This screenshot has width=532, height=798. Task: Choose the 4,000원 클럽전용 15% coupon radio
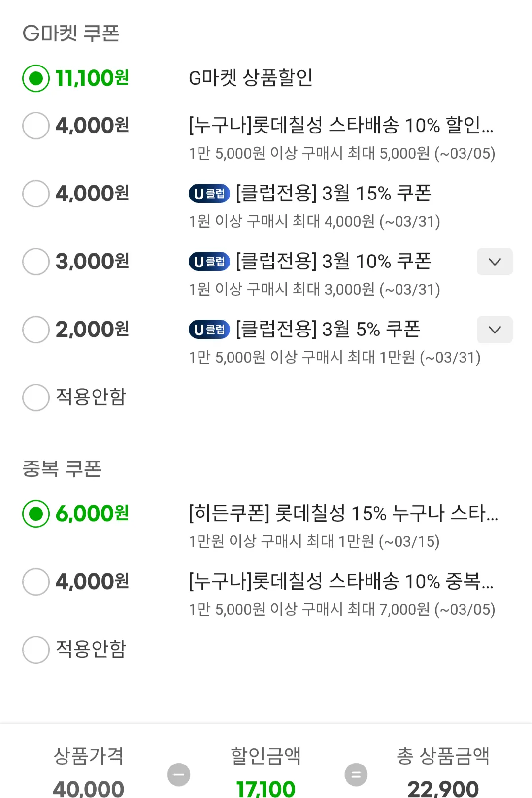click(36, 194)
